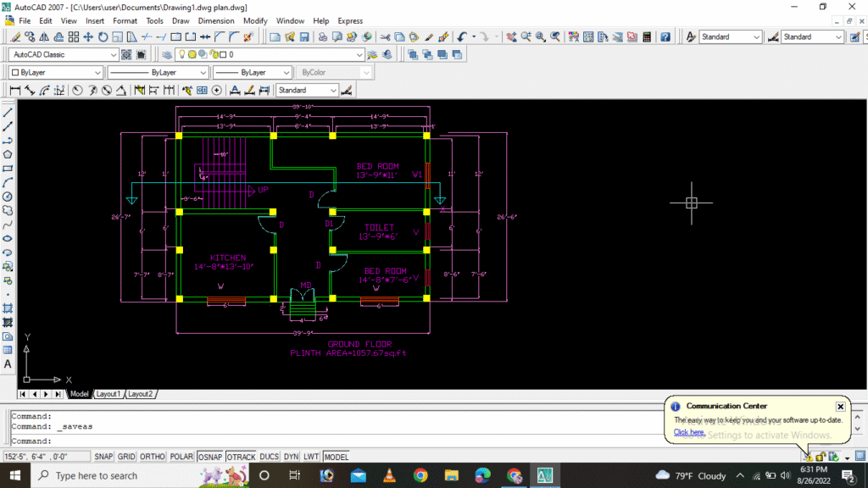Open the text style Standard dropdown
Image resolution: width=868 pixels, height=488 pixels.
pos(730,37)
